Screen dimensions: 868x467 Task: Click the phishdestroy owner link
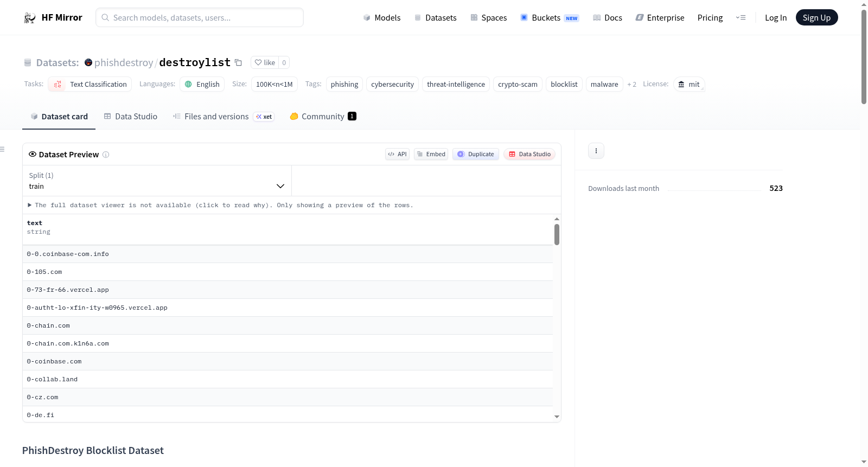tap(124, 62)
